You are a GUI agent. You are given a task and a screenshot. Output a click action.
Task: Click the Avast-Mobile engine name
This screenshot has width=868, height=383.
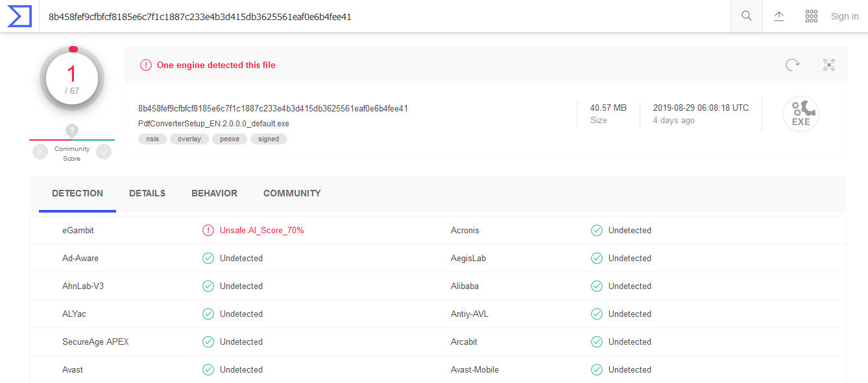coord(475,369)
